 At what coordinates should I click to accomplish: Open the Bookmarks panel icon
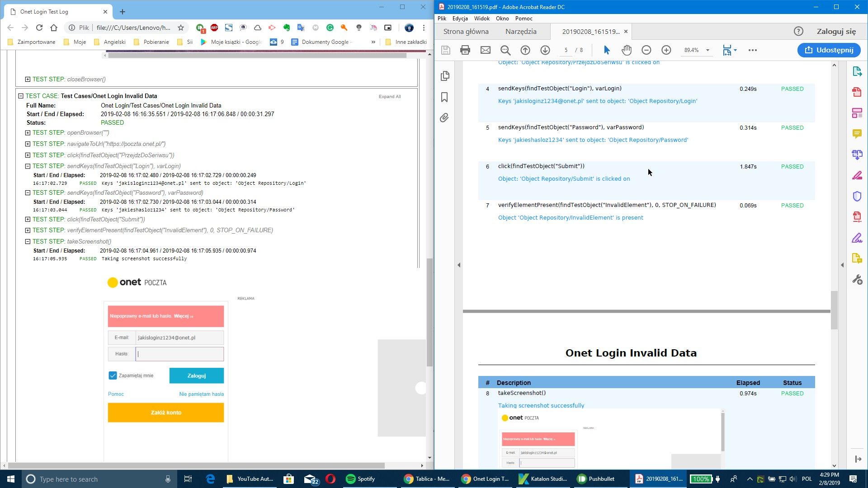(x=444, y=97)
